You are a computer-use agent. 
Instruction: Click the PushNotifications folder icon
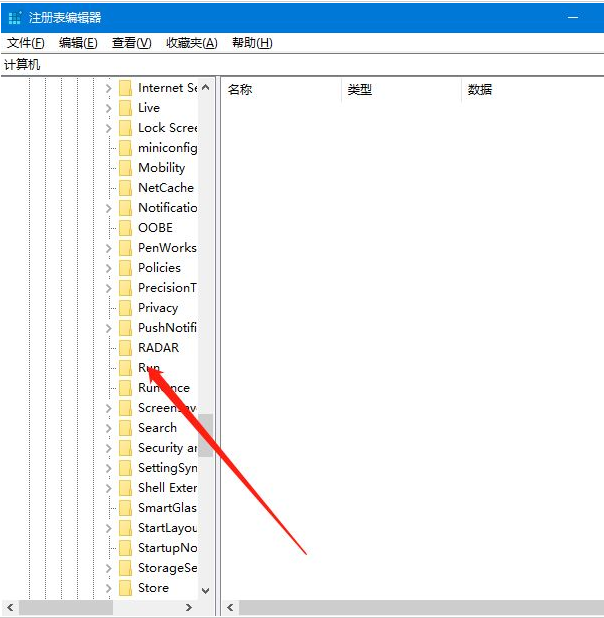(125, 328)
